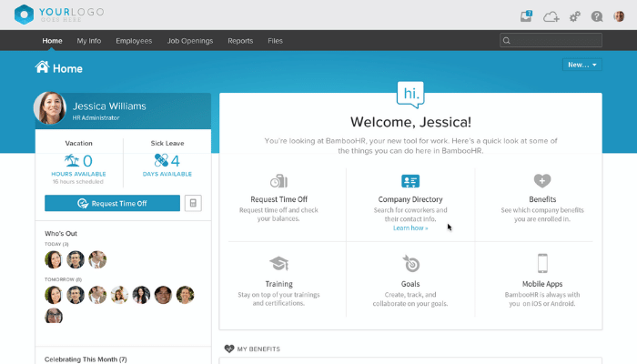Click the Benefits heart icon

542,180
